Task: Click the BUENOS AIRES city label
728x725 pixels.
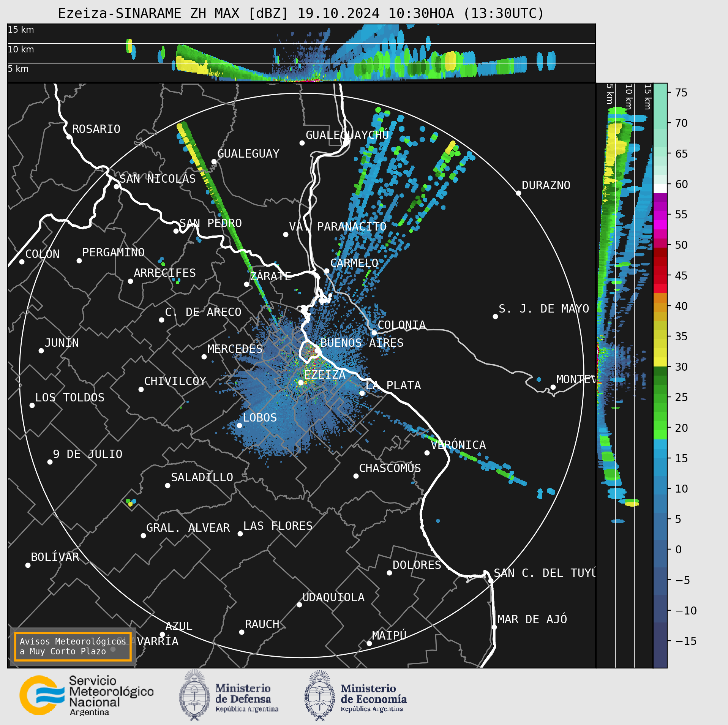Action: click(362, 343)
